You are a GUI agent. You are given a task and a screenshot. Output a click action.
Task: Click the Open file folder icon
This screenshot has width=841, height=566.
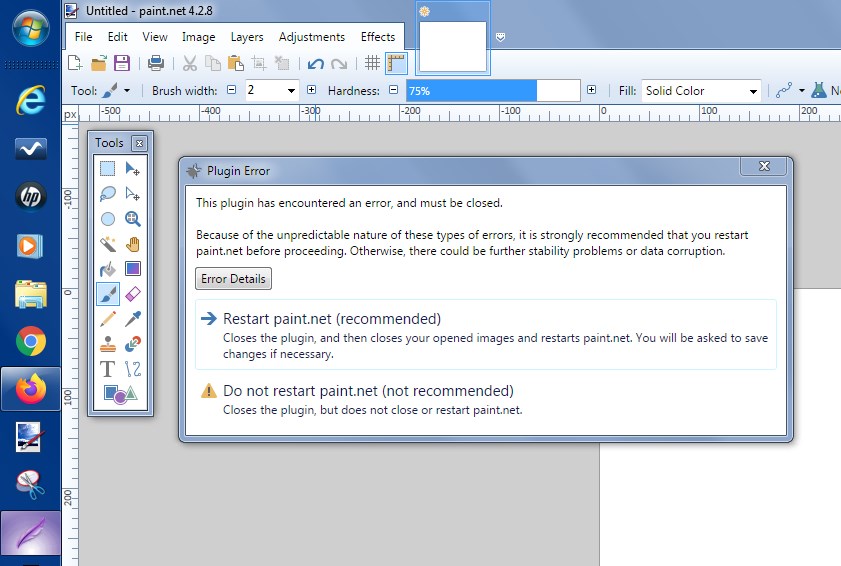(x=99, y=63)
